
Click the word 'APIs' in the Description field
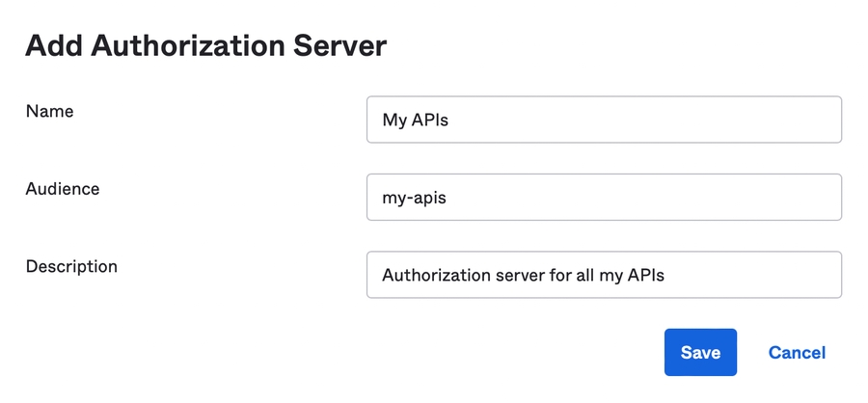click(x=645, y=276)
